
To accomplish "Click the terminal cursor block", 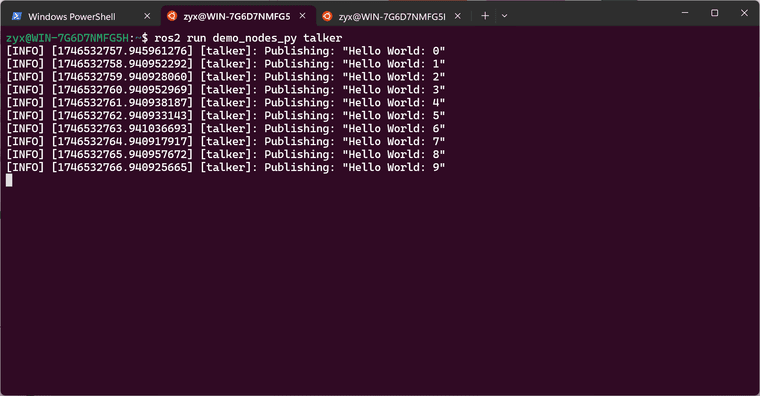I will coord(9,180).
